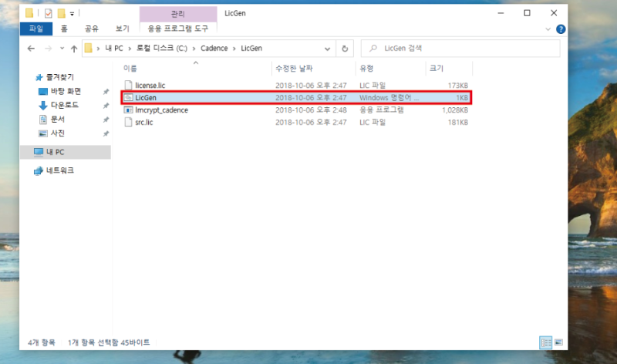Sort by the 수정한 날짜 column header
This screenshot has height=364, width=617.
[x=294, y=69]
